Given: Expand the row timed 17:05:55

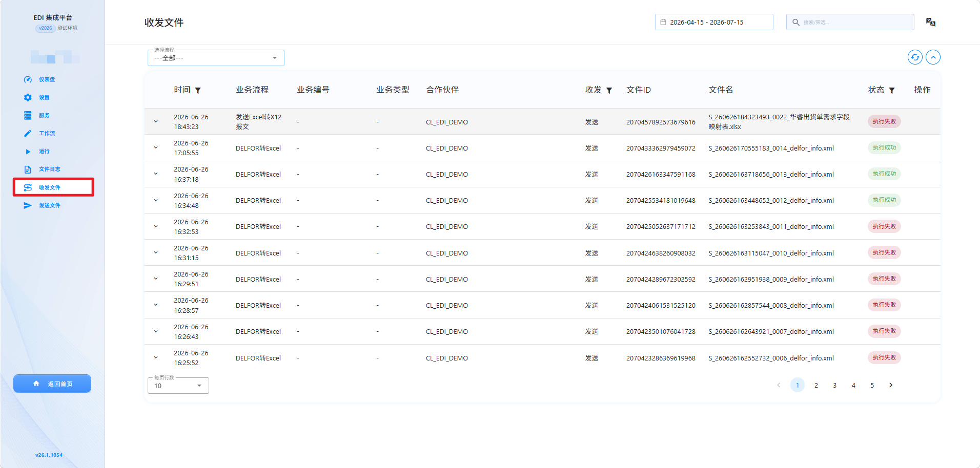Looking at the screenshot, I should click(x=156, y=148).
